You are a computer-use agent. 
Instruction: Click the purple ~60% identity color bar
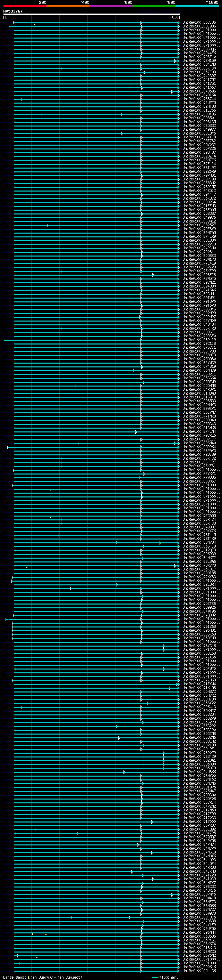click(x=111, y=6)
